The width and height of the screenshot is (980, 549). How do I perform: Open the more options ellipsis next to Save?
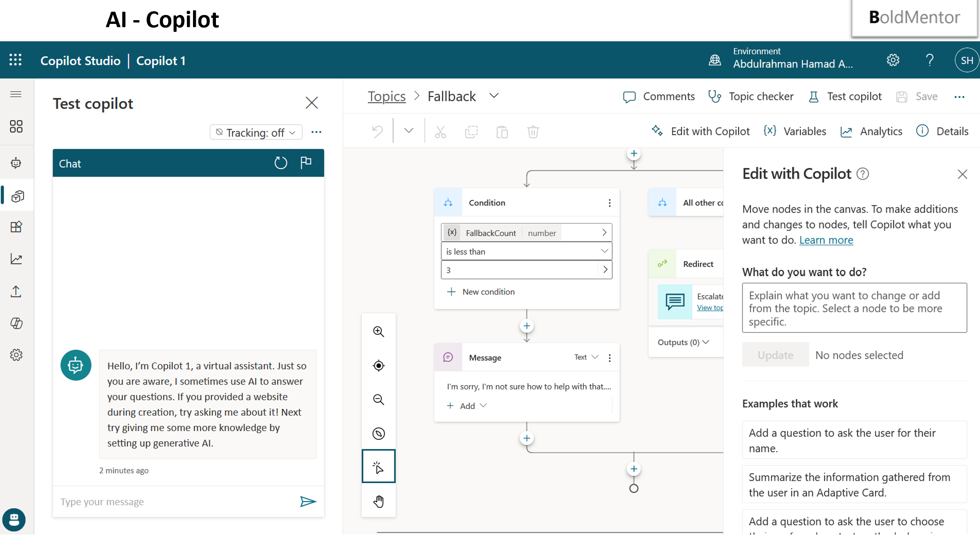click(959, 97)
